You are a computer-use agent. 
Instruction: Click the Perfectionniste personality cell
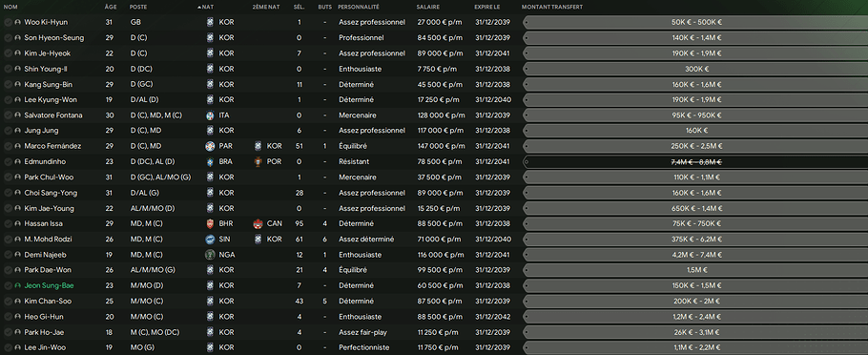coord(362,347)
